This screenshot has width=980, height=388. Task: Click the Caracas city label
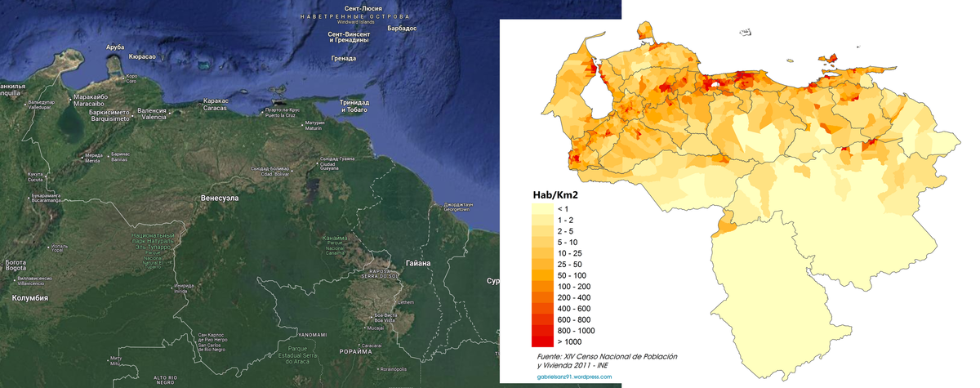coord(215,105)
